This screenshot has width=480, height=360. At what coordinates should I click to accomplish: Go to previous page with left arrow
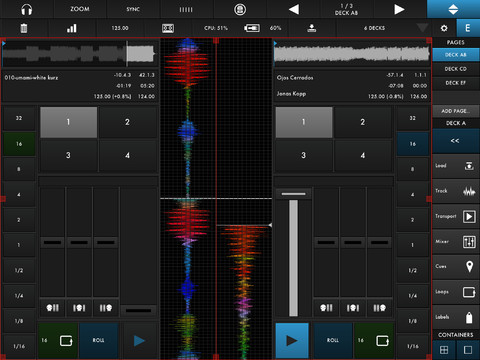click(x=294, y=9)
